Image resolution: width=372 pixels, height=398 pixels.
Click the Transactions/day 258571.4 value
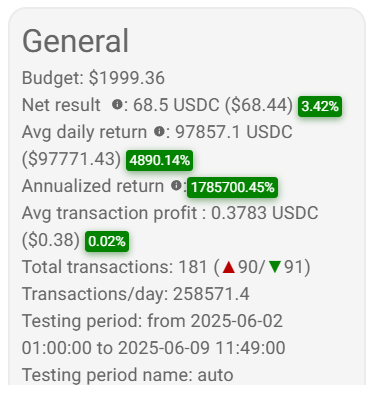tap(211, 294)
